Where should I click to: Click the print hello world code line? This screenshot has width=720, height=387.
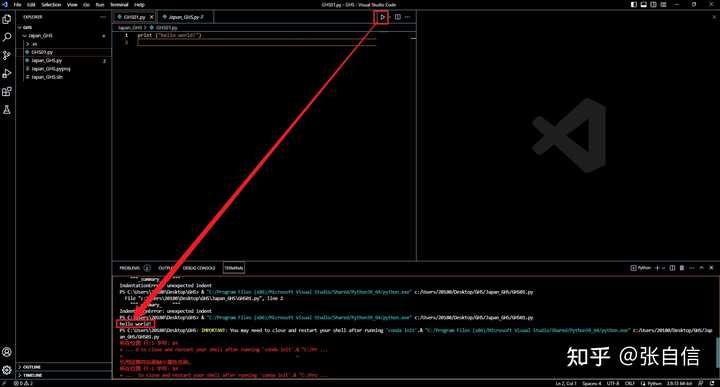(x=169, y=35)
